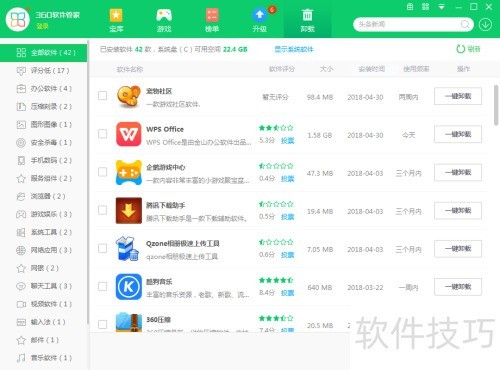Screen dimensions: 500x370
Task: Check the 酷狗音乐 row checkbox
Action: (x=103, y=286)
